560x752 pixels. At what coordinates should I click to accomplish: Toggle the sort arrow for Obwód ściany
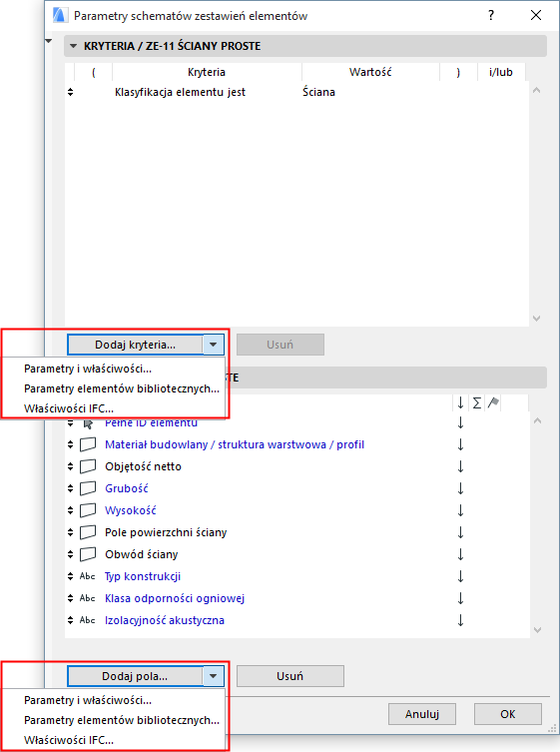461,554
